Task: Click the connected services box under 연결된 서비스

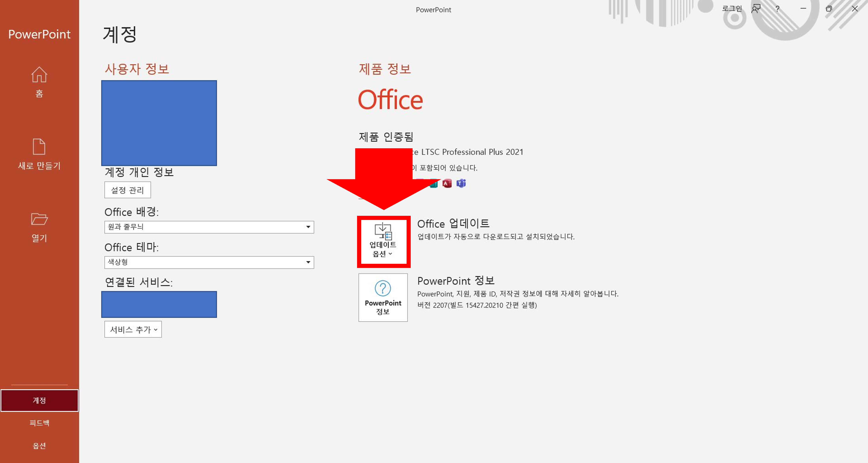Action: click(x=159, y=304)
